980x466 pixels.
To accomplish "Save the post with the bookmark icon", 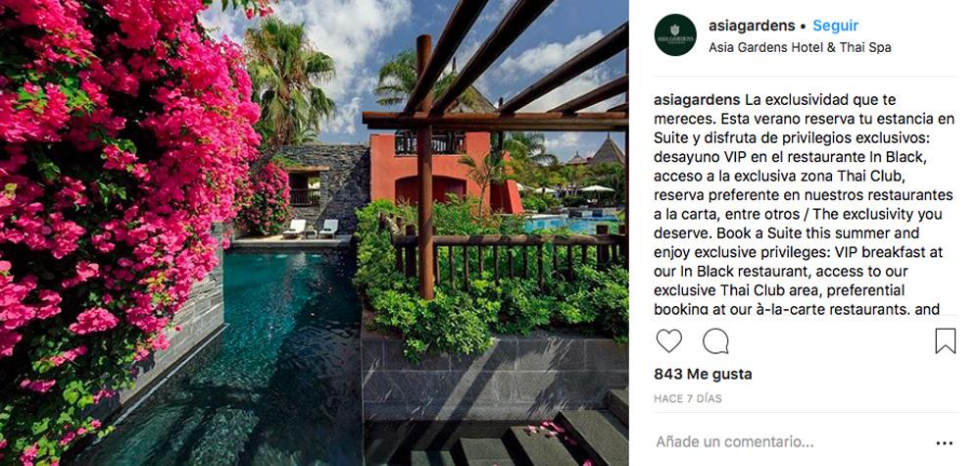I will [945, 340].
